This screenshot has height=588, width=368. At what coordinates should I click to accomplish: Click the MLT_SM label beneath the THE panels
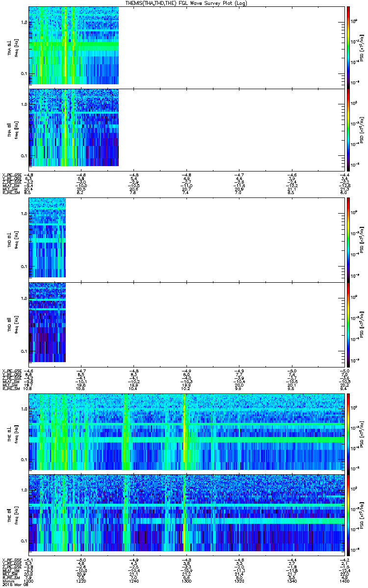click(10, 574)
